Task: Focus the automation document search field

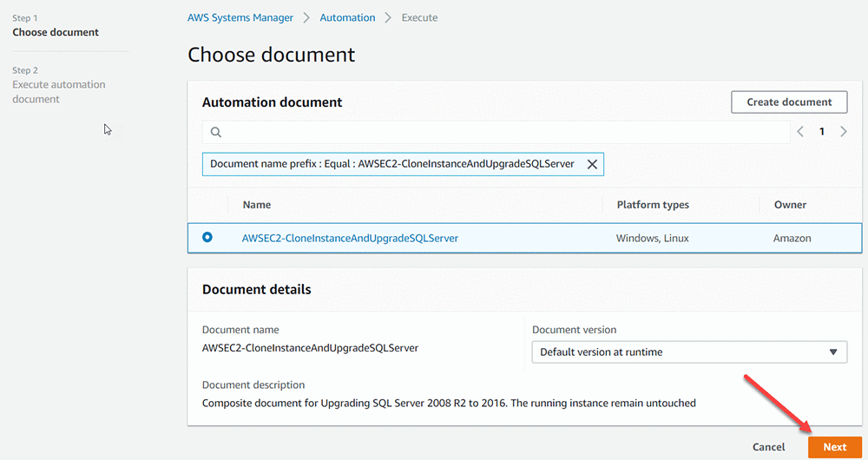Action: (496, 132)
